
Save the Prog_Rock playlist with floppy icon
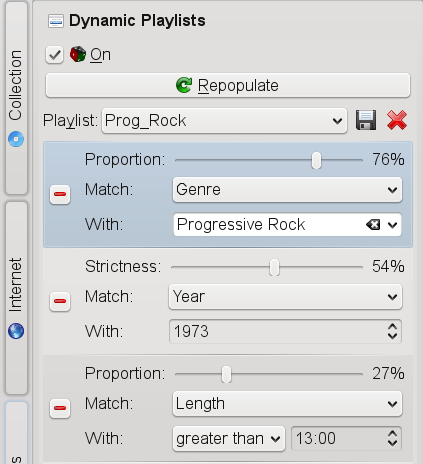366,120
